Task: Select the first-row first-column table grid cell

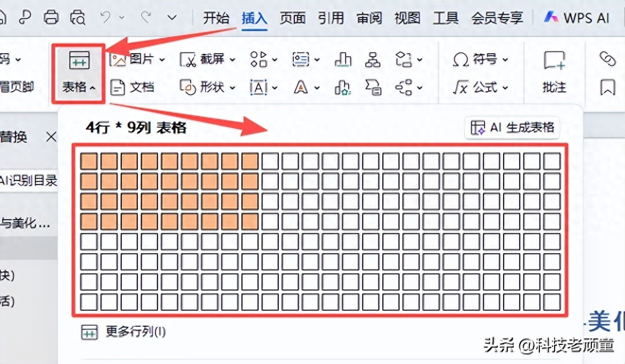Action: 89,161
